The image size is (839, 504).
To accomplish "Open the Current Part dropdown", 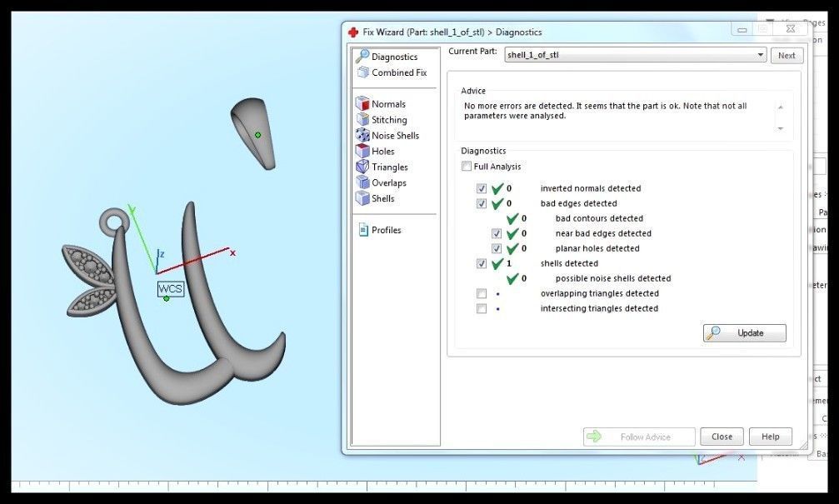I will pyautogui.click(x=635, y=55).
